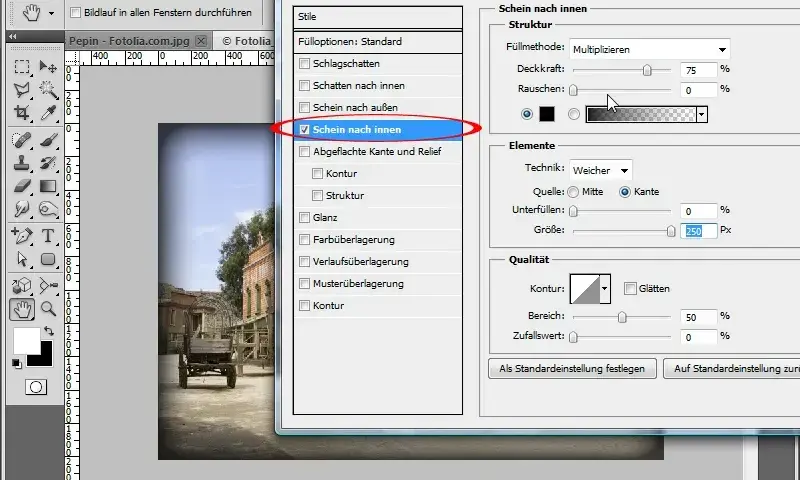Select the Hand tool in toolbox

(22, 309)
